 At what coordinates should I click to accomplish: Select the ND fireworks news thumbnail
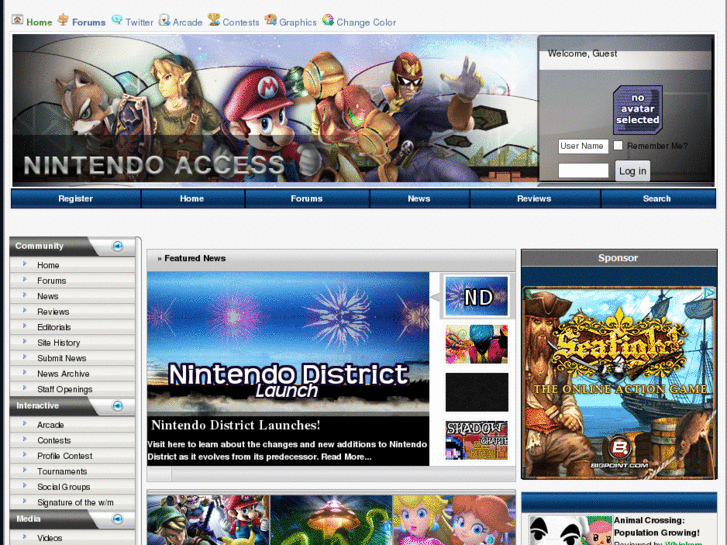(477, 296)
